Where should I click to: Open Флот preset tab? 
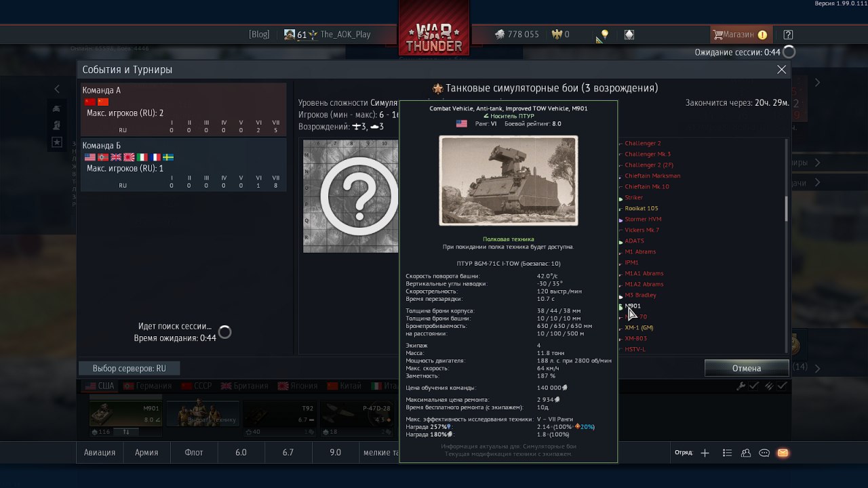tap(194, 452)
